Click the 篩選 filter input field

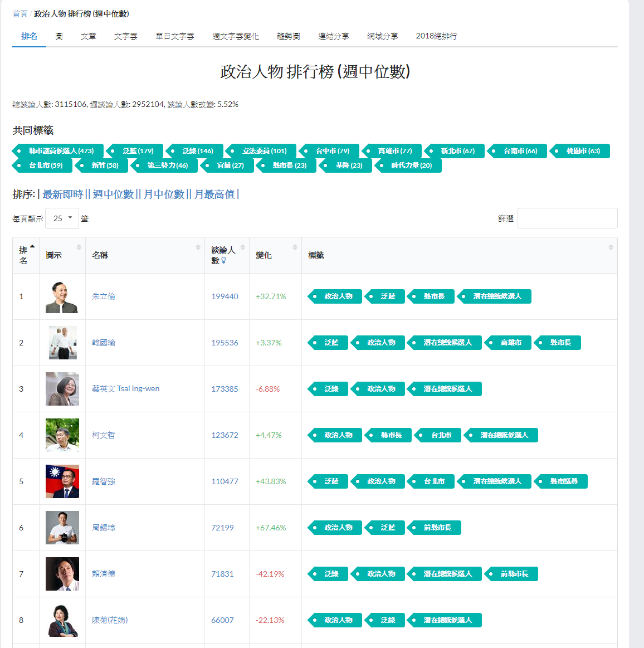(568, 218)
